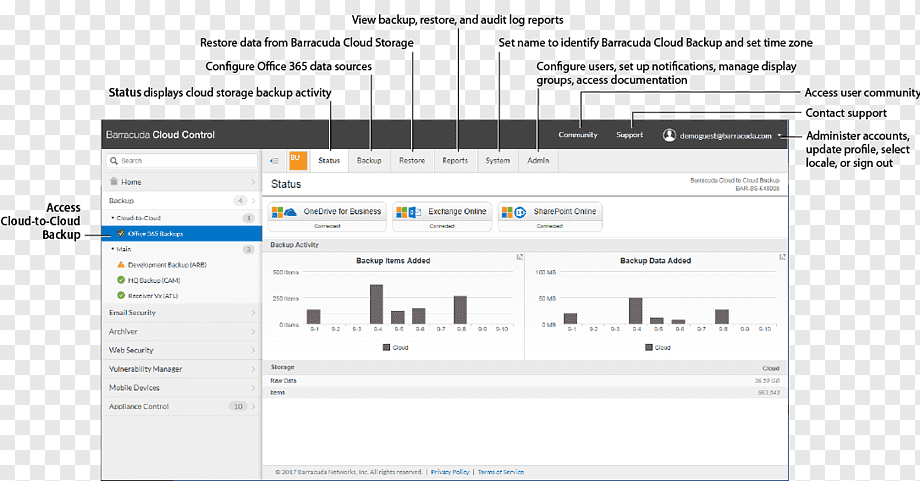Click the tallest bar in Backup Items chart

[x=377, y=304]
